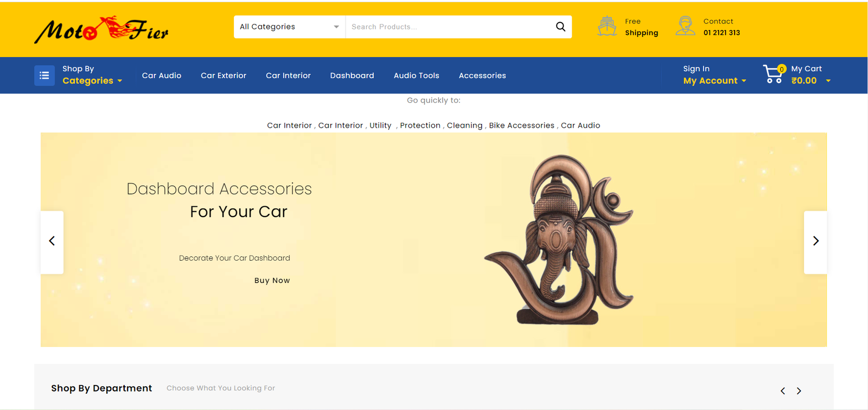The width and height of the screenshot is (868, 410).
Task: Click the Buy Now banner link
Action: click(x=272, y=280)
